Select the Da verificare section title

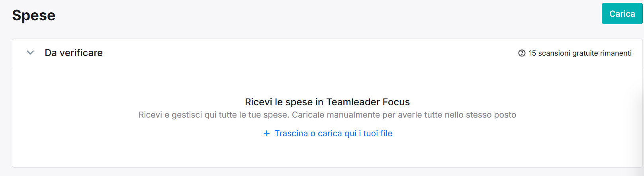(74, 53)
